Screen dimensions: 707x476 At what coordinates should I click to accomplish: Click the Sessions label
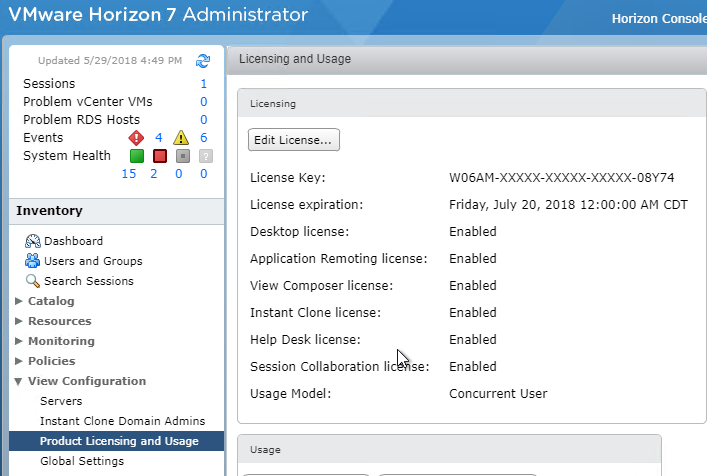(49, 83)
